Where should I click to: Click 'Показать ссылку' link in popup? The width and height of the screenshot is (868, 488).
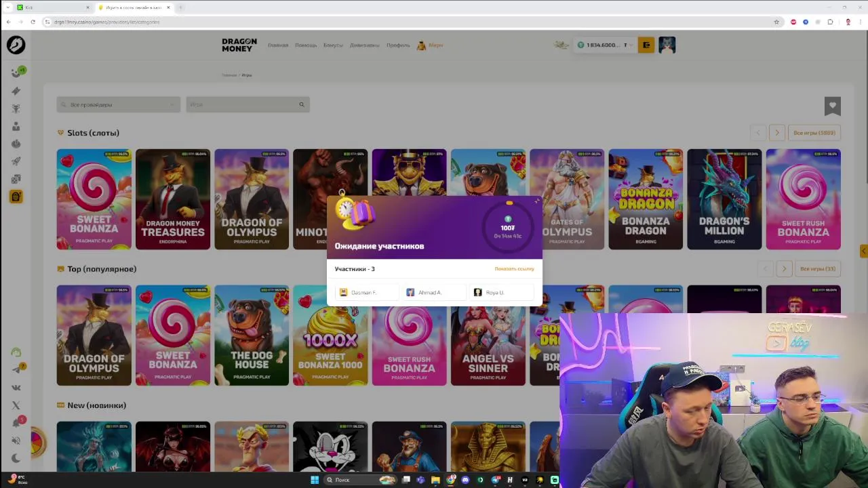[514, 269]
